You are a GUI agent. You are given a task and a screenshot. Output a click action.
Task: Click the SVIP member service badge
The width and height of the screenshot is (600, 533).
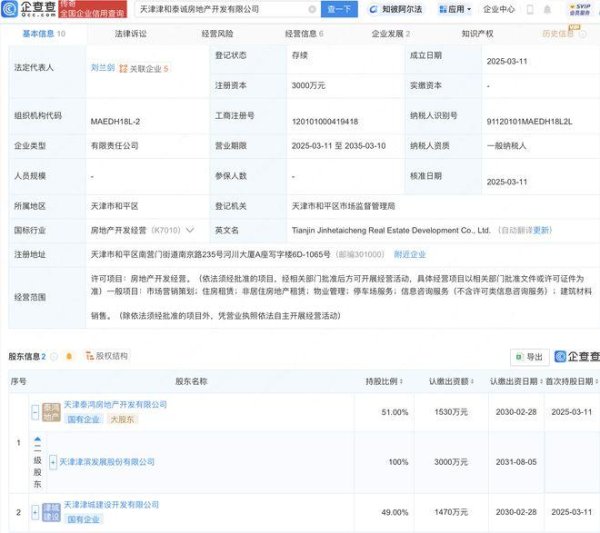point(580,10)
